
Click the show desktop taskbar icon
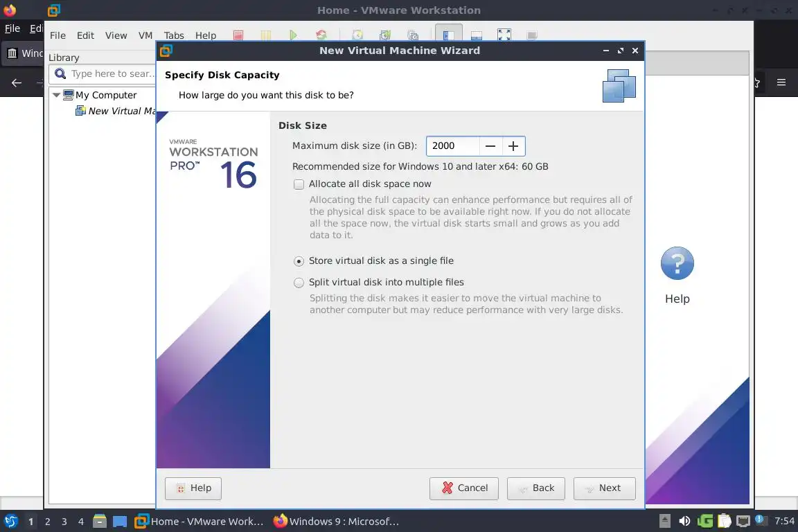(120, 522)
